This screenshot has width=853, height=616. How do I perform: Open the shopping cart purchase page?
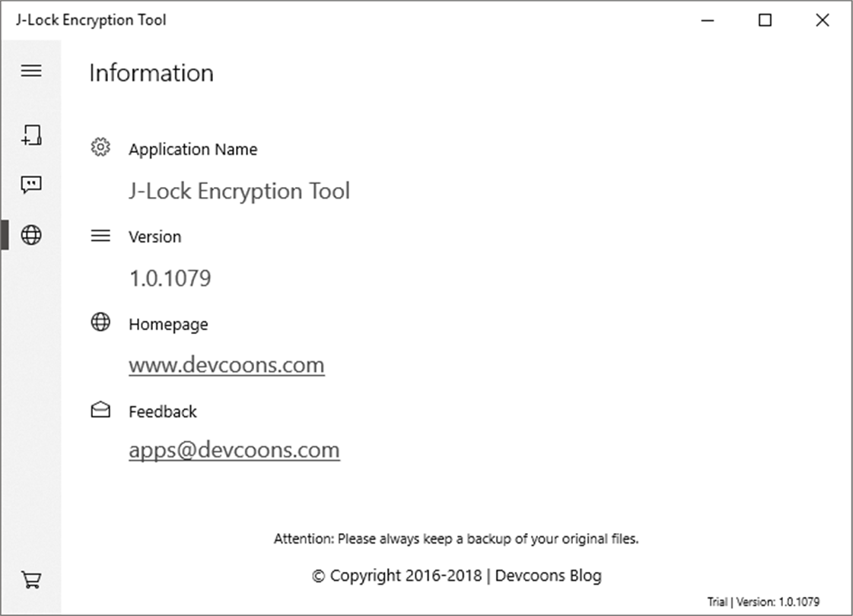tap(31, 581)
